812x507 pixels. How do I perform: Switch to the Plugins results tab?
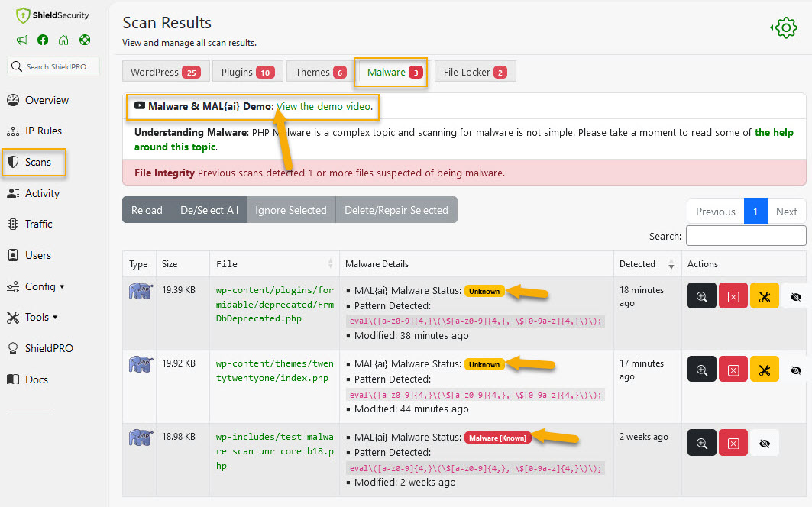(x=247, y=72)
